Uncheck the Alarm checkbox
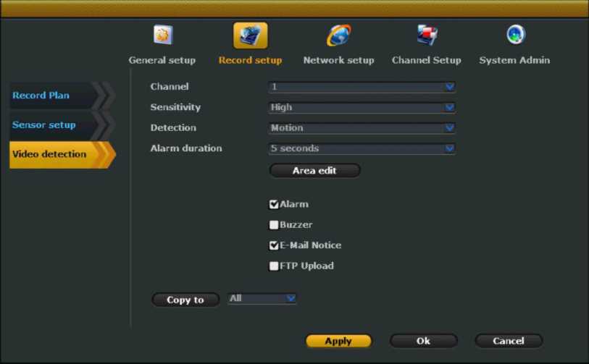Image resolution: width=589 pixels, height=364 pixels. (x=274, y=205)
